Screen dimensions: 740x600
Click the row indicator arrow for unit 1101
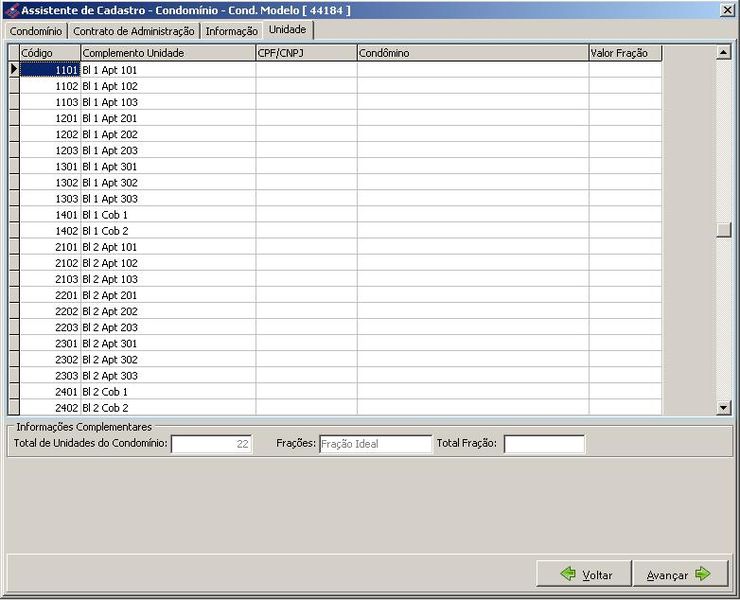point(14,70)
